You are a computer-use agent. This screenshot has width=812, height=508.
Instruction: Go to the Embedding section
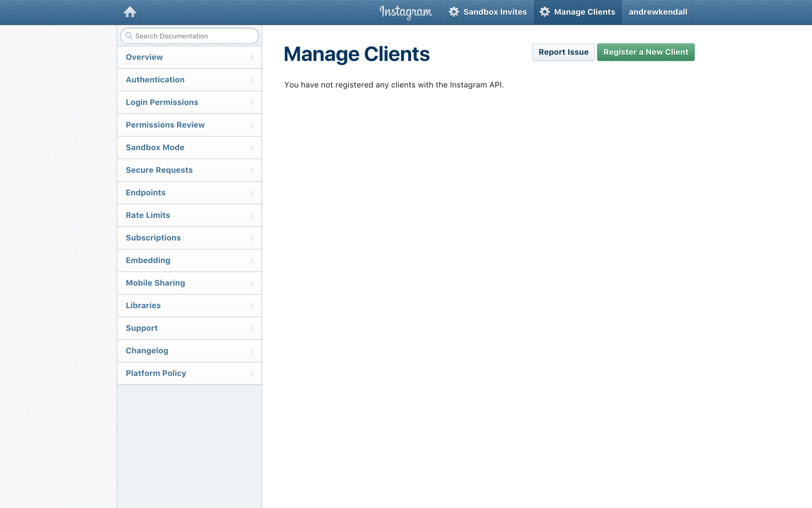(189, 260)
